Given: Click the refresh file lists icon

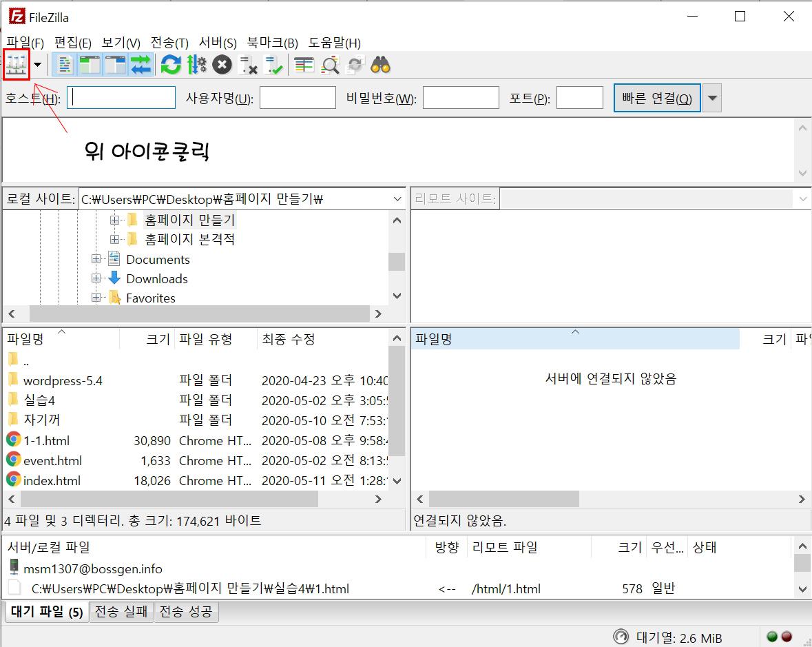Looking at the screenshot, I should (171, 65).
